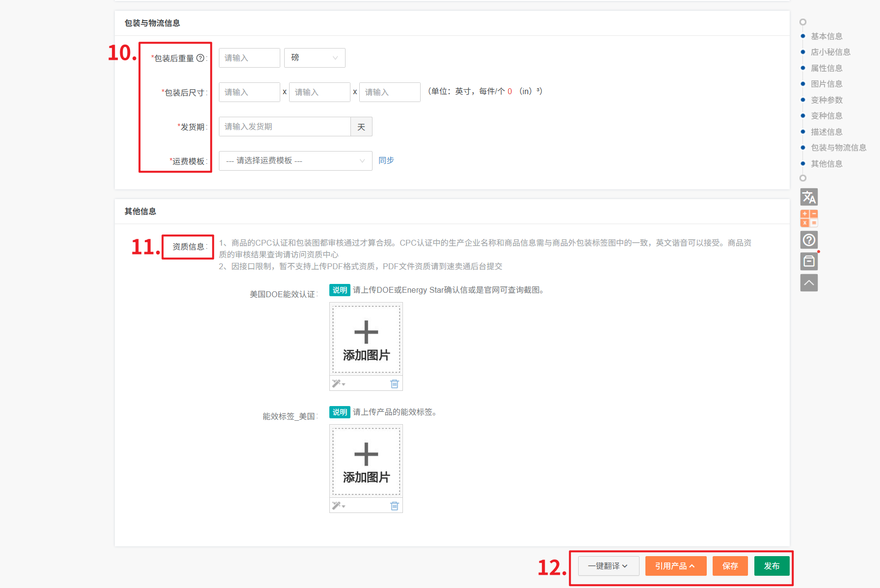Go to 包装与物流信息 in side navigation
This screenshot has width=880, height=588.
point(838,148)
